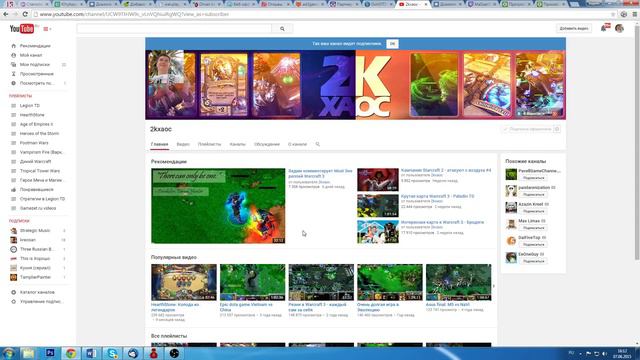Viewport: 640px width, 360px height.
Task: Open Крутая карта Warcraft 3 Paladin TD link
Action: pyautogui.click(x=438, y=196)
